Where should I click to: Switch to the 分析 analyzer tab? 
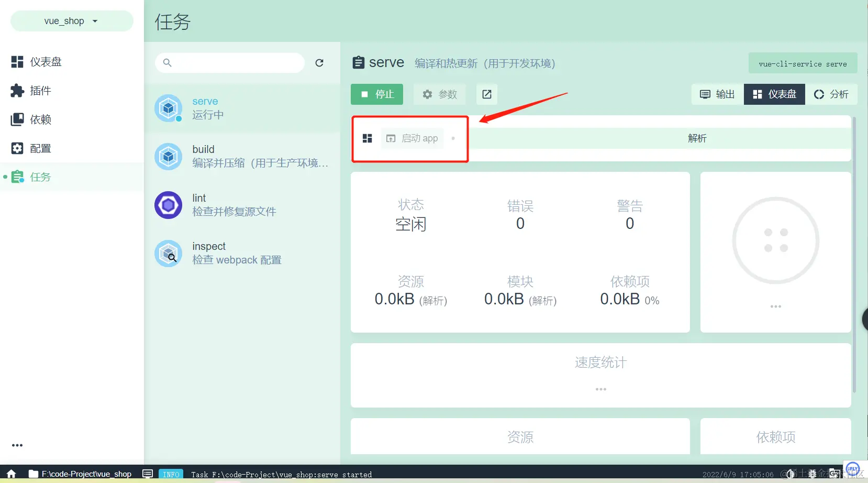click(x=831, y=94)
